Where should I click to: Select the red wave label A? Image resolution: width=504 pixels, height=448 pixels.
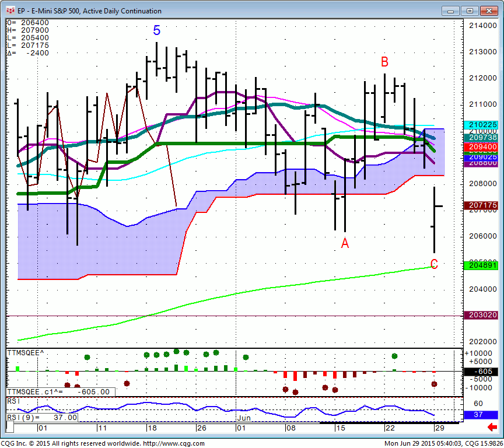click(345, 243)
